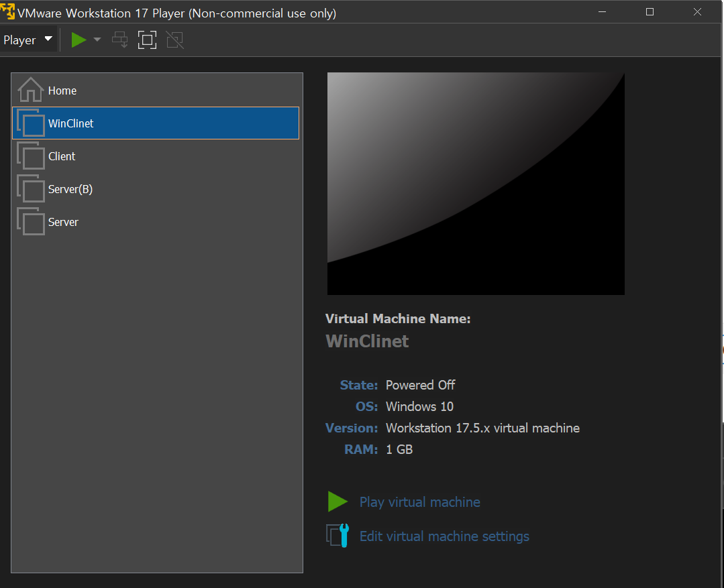
Task: Minimize the VMware Player window
Action: click(602, 12)
